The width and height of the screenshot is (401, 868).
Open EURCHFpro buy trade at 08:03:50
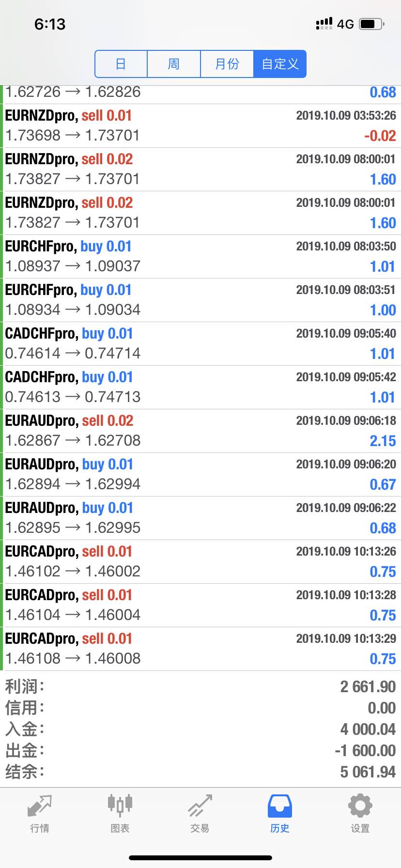[x=200, y=257]
